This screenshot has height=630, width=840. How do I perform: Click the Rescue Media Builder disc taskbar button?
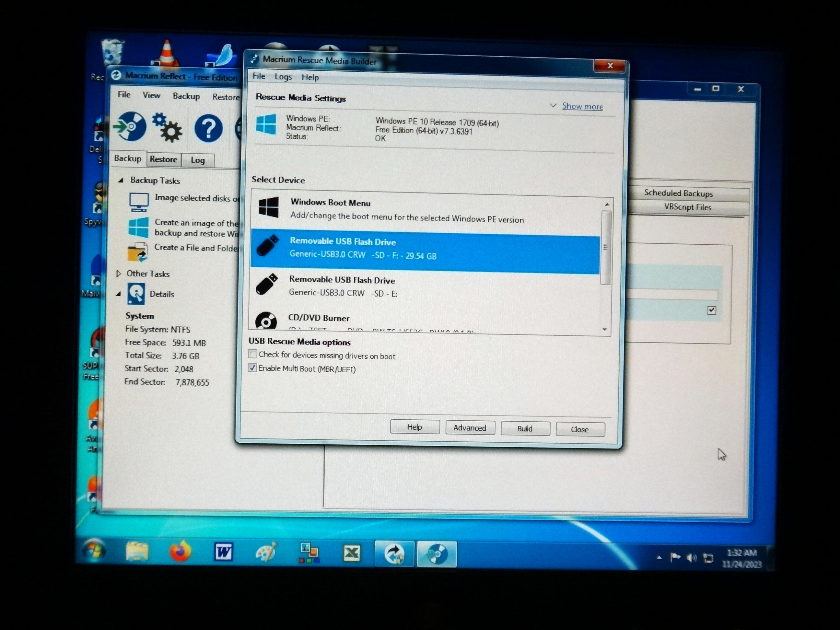pyautogui.click(x=437, y=554)
